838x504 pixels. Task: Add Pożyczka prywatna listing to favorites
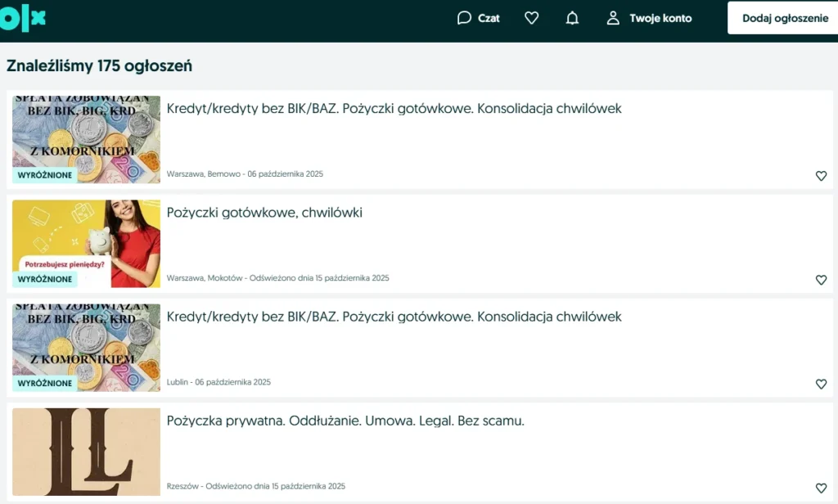(x=821, y=488)
